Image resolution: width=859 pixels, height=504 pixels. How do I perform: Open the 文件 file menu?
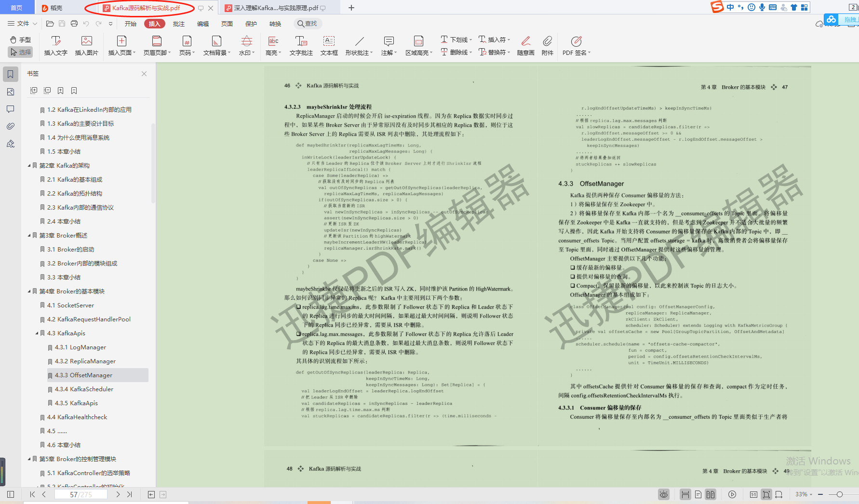coord(23,24)
